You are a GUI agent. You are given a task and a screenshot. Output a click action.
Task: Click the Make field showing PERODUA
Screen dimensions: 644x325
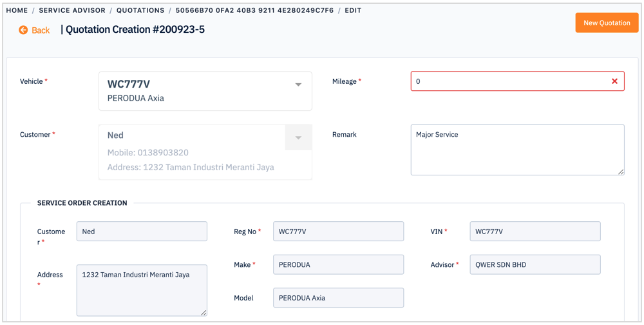[339, 264]
